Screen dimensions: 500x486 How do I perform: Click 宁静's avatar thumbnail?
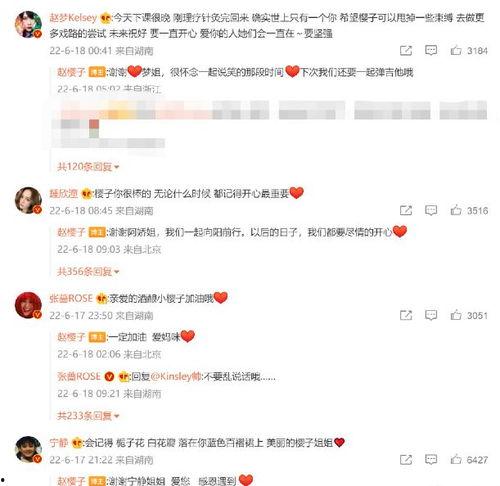[x=28, y=450]
